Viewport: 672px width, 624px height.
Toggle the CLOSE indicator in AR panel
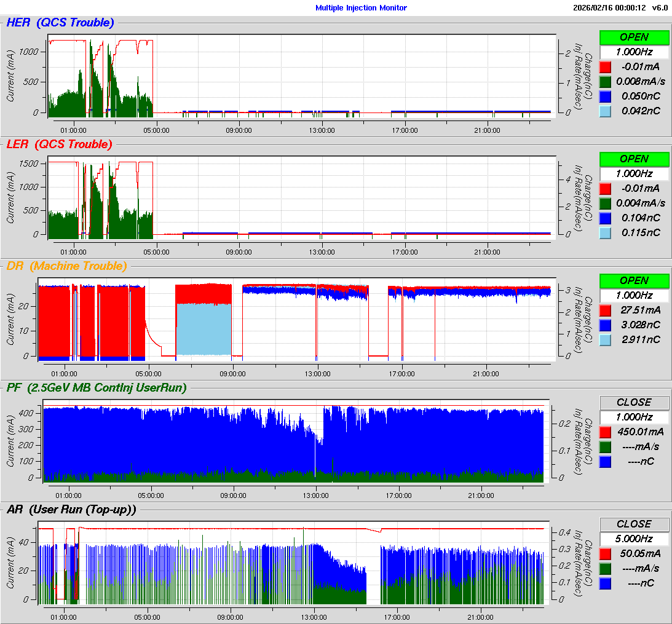pyautogui.click(x=634, y=524)
